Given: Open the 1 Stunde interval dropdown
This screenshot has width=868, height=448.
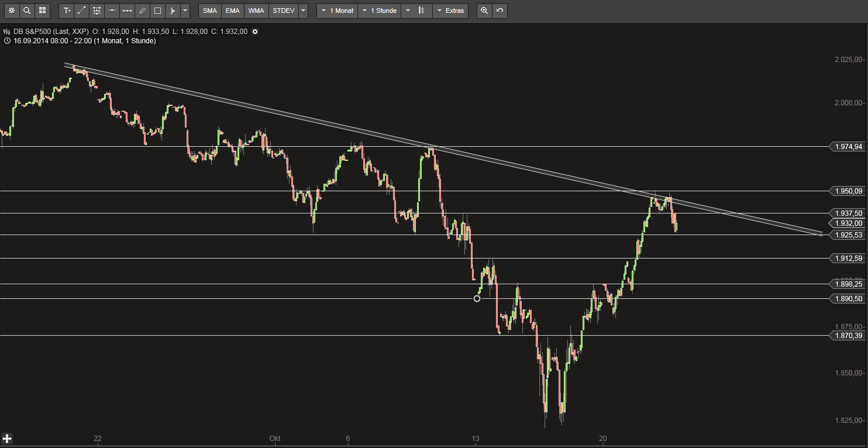Looking at the screenshot, I should (380, 11).
